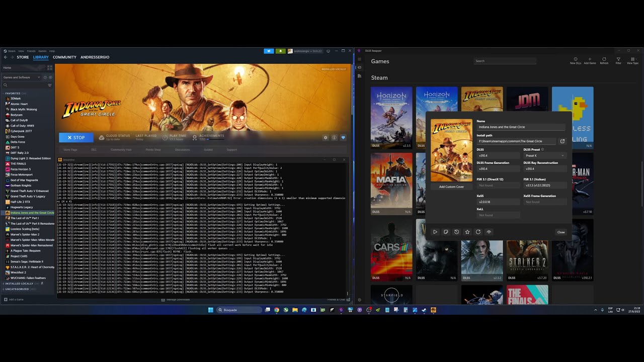
Task: Click Add a Game in Steam
Action: tap(14, 300)
